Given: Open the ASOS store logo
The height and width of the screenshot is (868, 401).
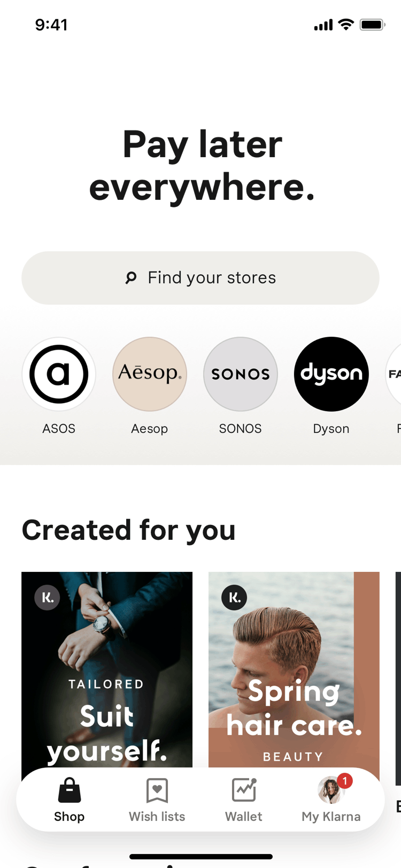Looking at the screenshot, I should point(59,374).
